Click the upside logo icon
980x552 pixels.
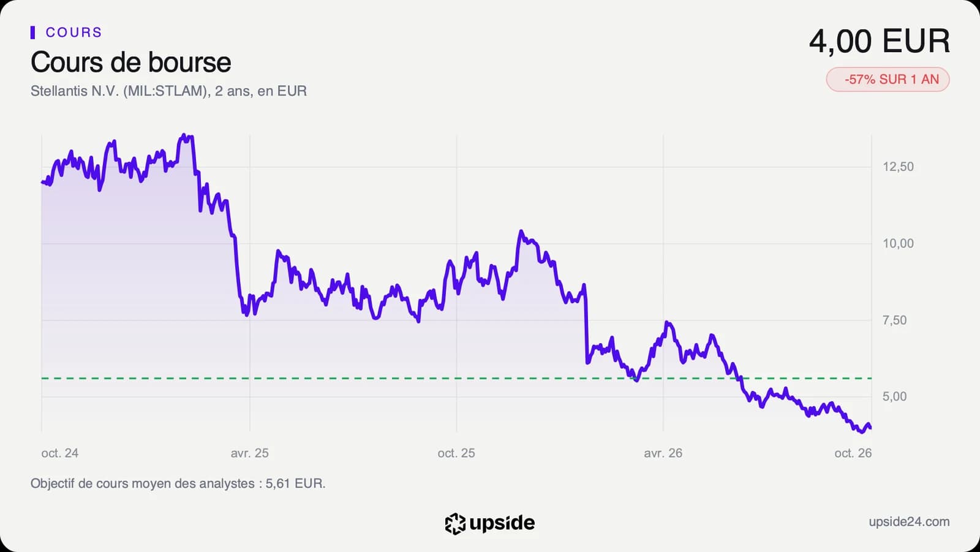[x=455, y=523]
